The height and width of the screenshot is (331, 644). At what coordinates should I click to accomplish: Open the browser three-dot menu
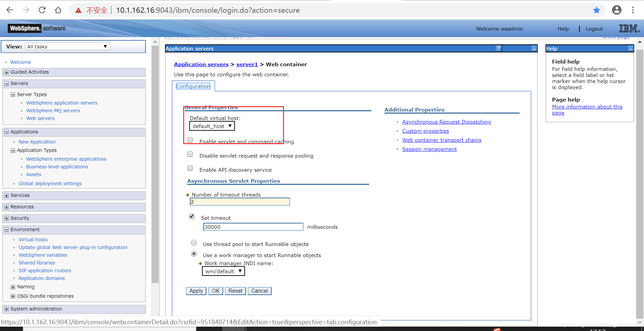633,10
